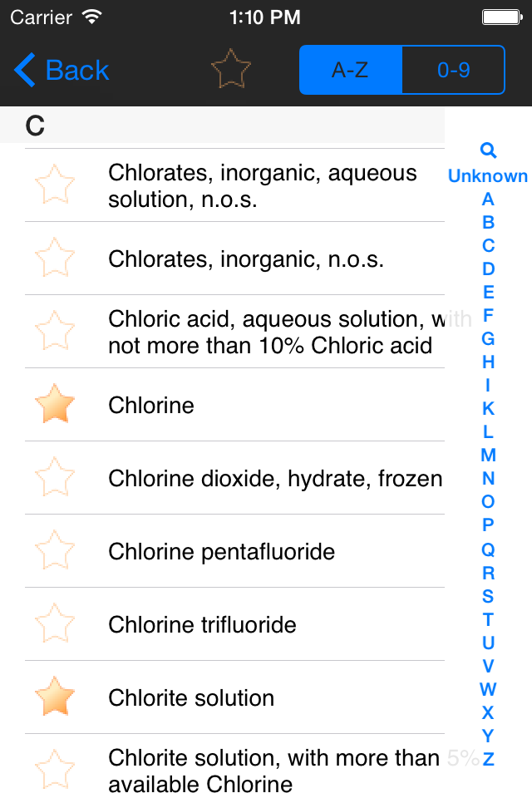Jump to letter Z in index
Screen dimensions: 532x798
coord(488,759)
